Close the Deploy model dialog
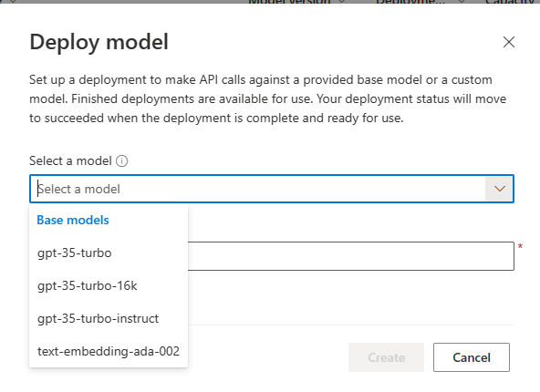This screenshot has height=392, width=540. click(509, 42)
